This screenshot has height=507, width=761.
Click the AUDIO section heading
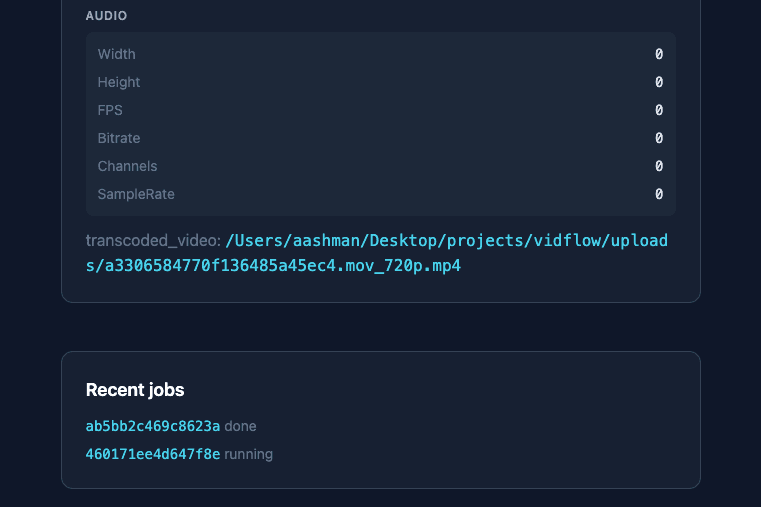coord(106,16)
